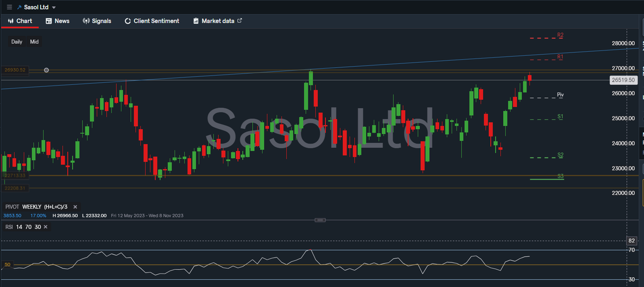Screen dimensions: 644x287
Task: Click the RSI 82 scale value
Action: pos(632,240)
